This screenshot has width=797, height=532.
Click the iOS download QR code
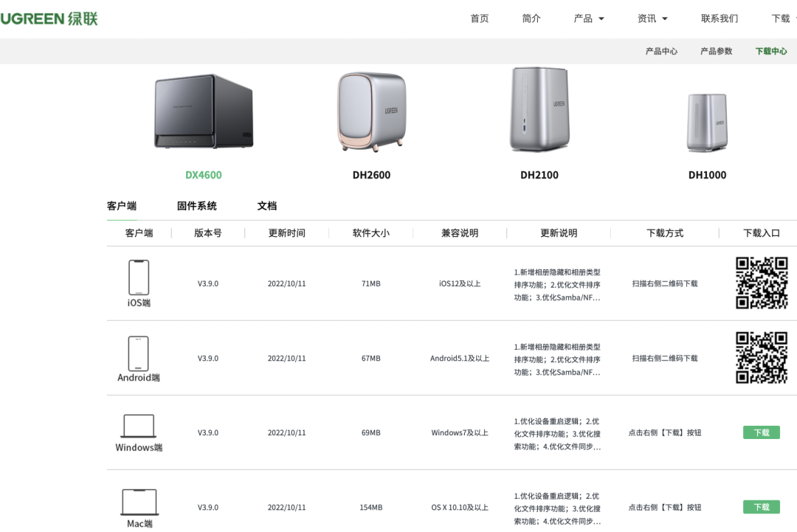762,283
